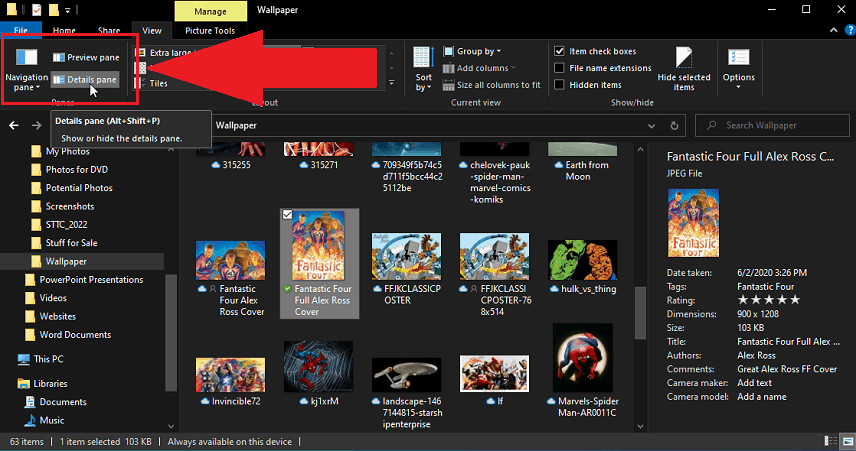Open the Help question mark icon

point(850,31)
